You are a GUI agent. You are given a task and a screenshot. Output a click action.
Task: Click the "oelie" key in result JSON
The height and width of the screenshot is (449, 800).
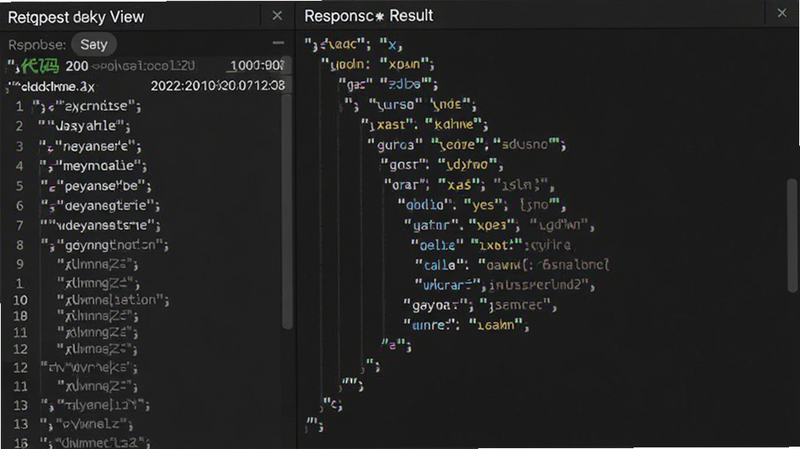coord(438,245)
